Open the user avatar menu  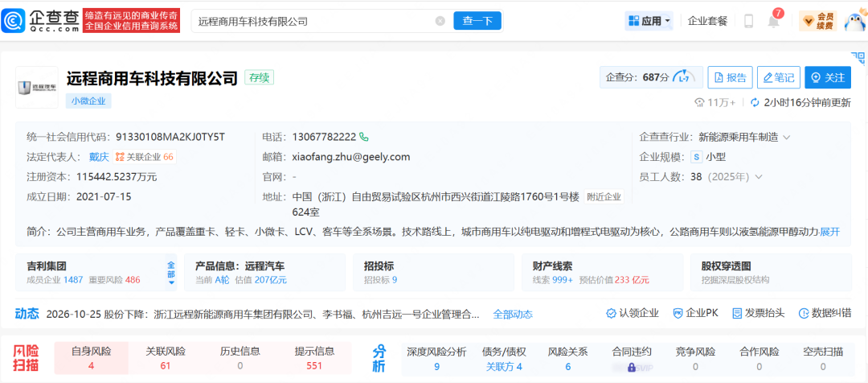(x=854, y=21)
